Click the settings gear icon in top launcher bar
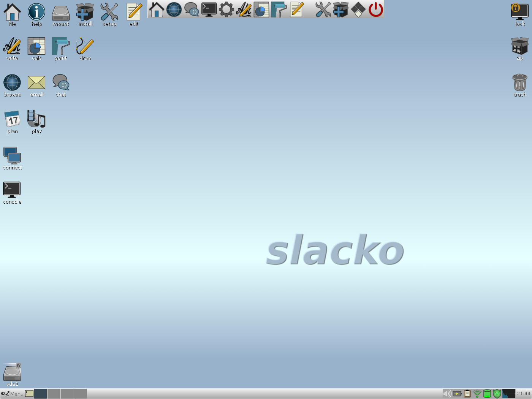532x399 pixels. 226,9
